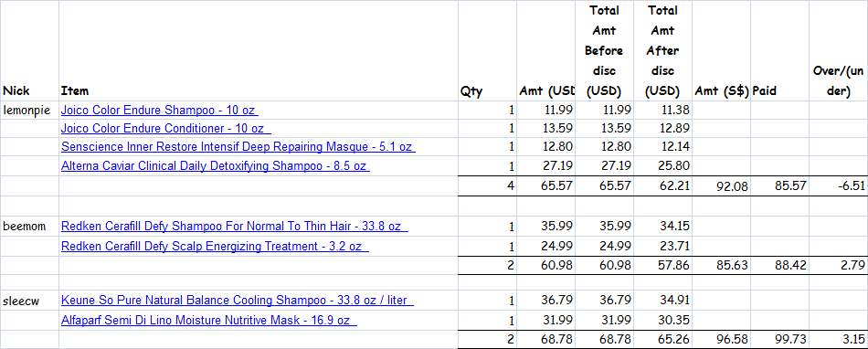Select cell with value 65.26
This screenshot has width=868, height=349.
663,340
